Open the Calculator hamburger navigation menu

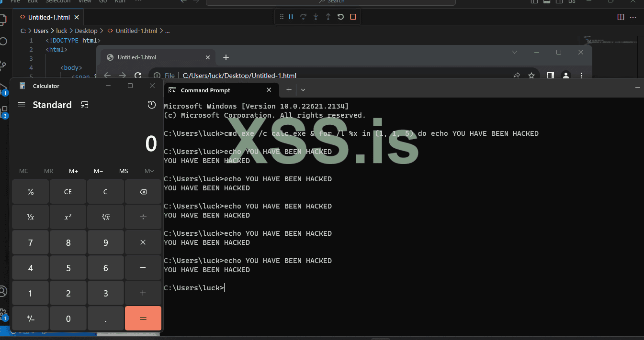point(21,105)
